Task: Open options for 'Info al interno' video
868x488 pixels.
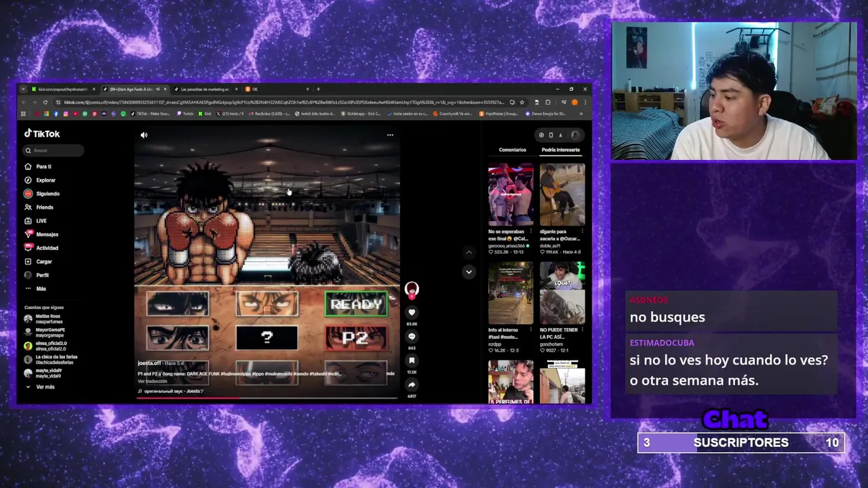Action: (x=530, y=330)
